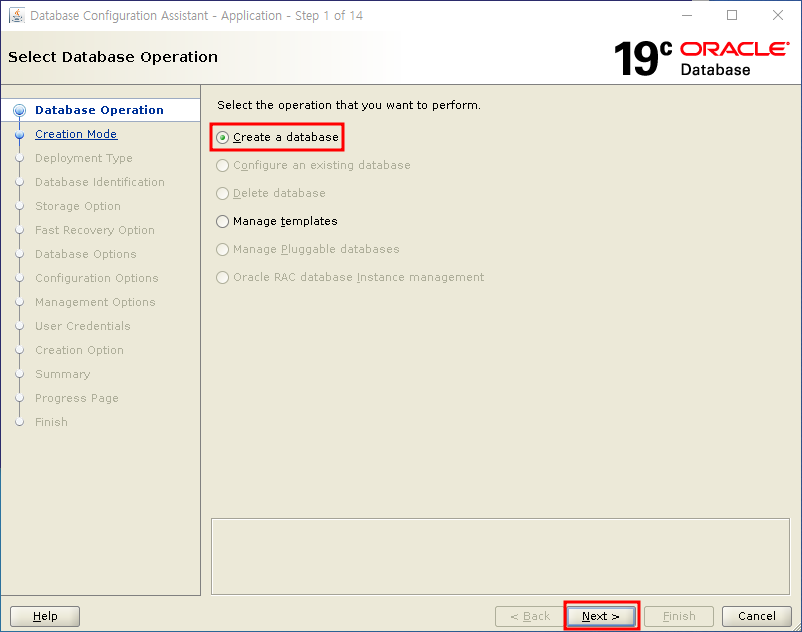802x632 pixels.
Task: Select the Delete database radio button
Action: (x=271, y=193)
